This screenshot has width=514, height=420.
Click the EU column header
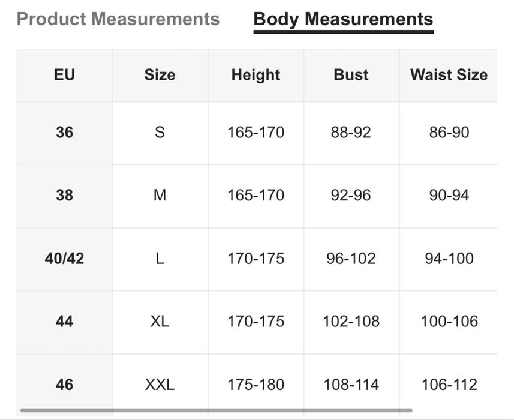click(64, 75)
